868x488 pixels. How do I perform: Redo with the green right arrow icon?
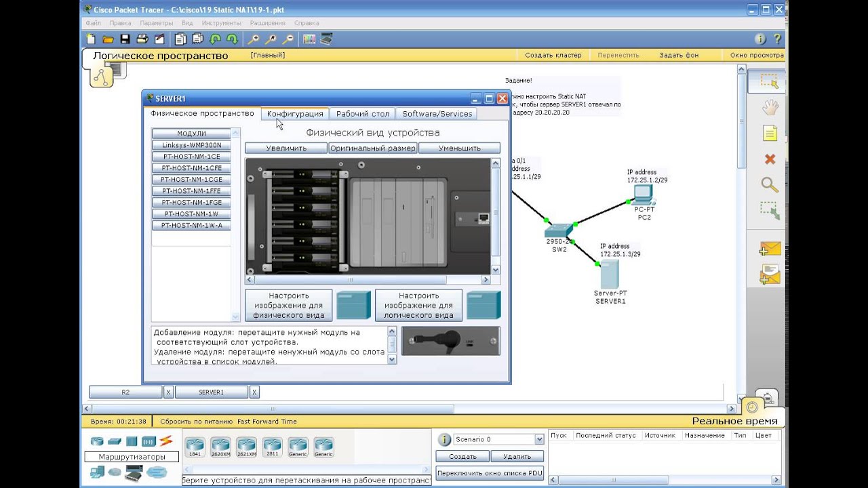click(232, 39)
